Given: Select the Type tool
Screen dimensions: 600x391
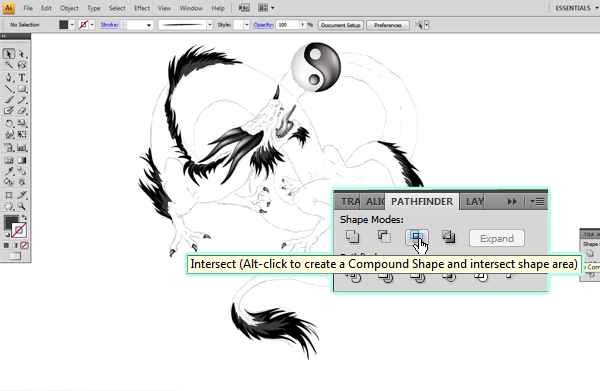Looking at the screenshot, I should pyautogui.click(x=22, y=78).
